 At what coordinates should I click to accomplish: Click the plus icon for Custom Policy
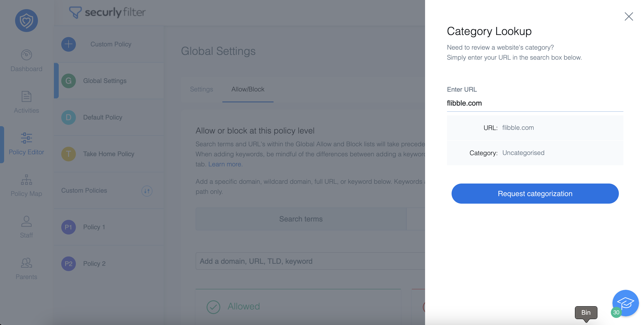(x=69, y=44)
